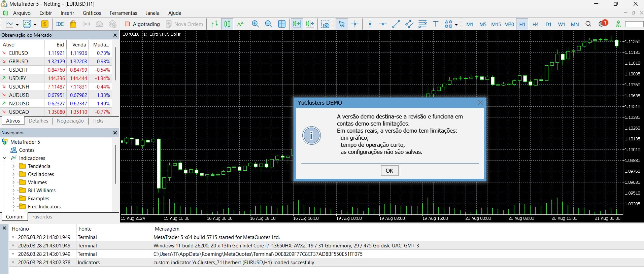This screenshot has height=274, width=644.
Task: Select M5 timeframe
Action: [483, 24]
